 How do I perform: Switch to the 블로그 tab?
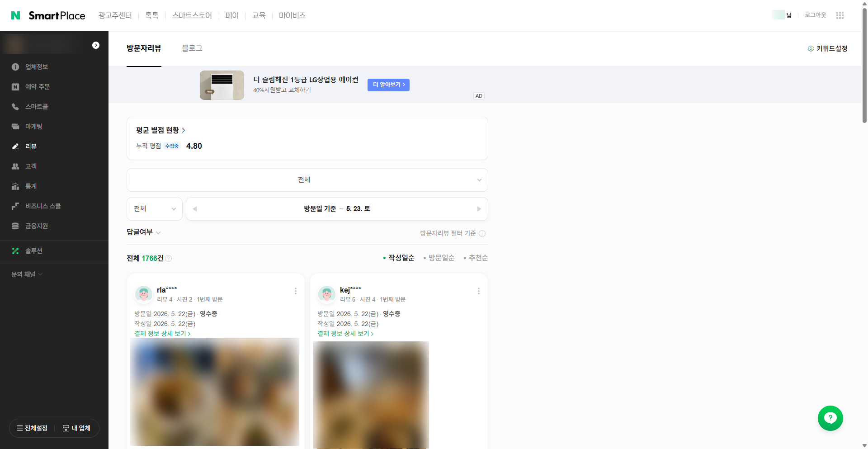pos(192,48)
